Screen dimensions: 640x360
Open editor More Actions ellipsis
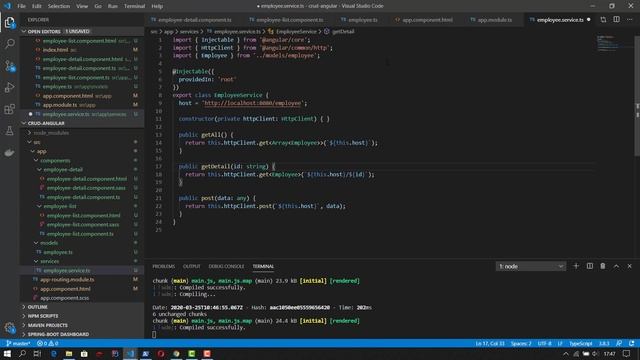coord(629,20)
